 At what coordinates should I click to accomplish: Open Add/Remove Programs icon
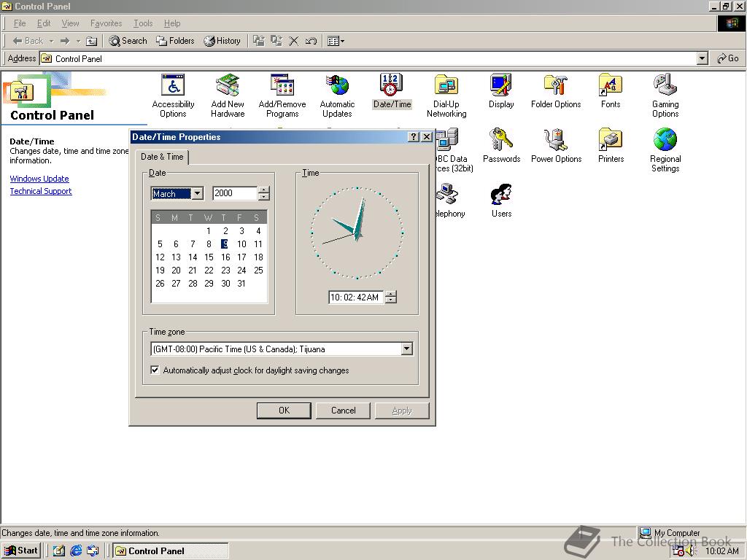pos(282,96)
